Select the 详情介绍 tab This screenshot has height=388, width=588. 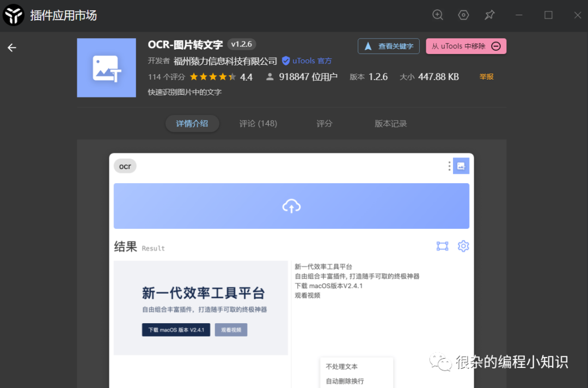pos(192,124)
